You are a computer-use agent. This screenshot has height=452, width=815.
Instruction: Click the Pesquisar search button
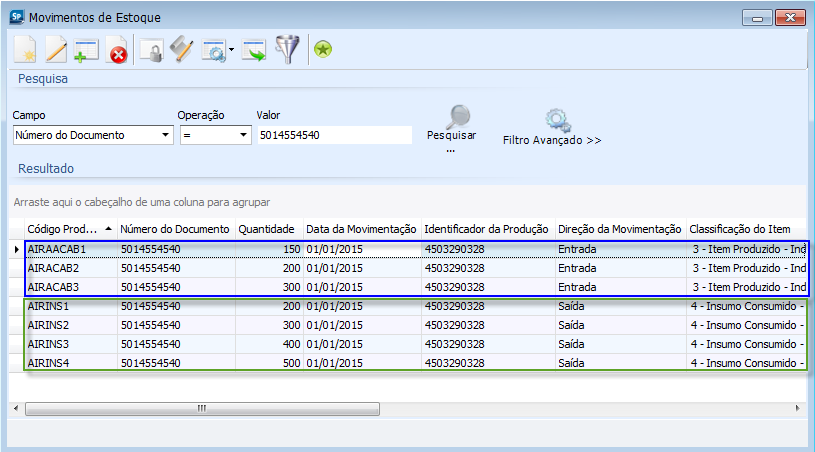click(452, 126)
